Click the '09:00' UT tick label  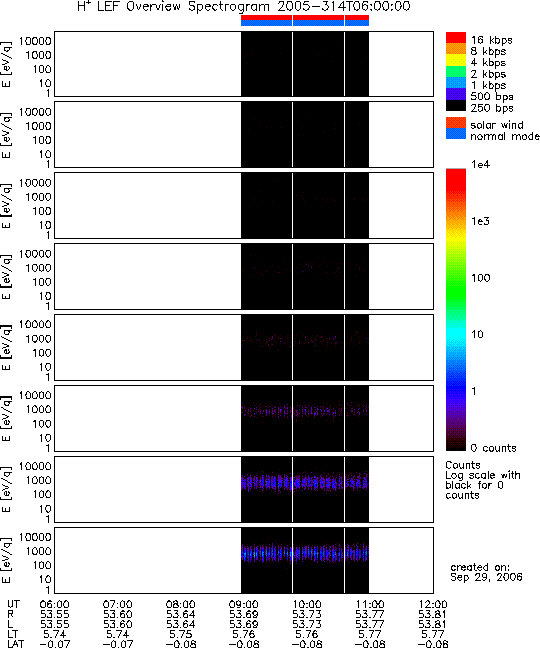point(244,605)
